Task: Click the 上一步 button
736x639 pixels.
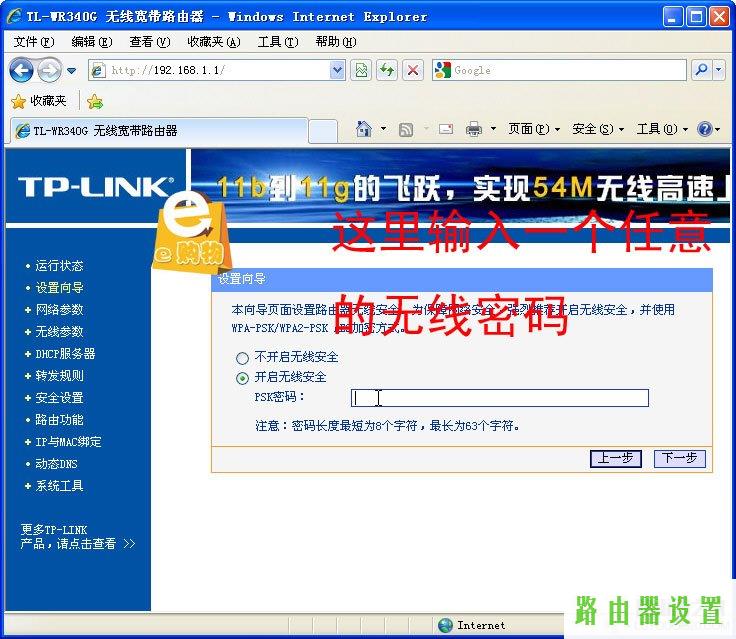Action: click(x=615, y=459)
